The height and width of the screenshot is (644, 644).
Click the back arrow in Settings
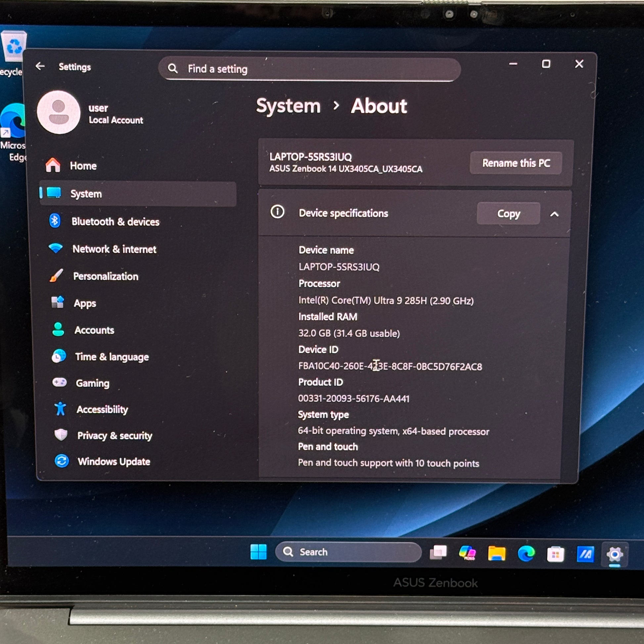(x=40, y=66)
